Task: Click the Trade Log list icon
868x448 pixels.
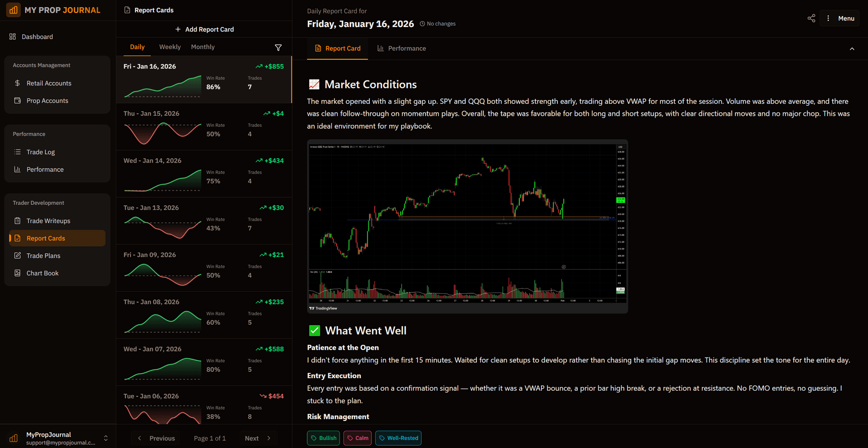Action: click(x=17, y=151)
